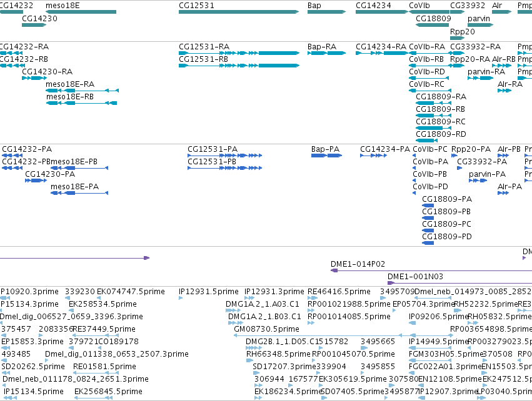This screenshot has height=401, width=532.
Task: Select the Rpp20-PA protein glyph
Action: [454, 156]
